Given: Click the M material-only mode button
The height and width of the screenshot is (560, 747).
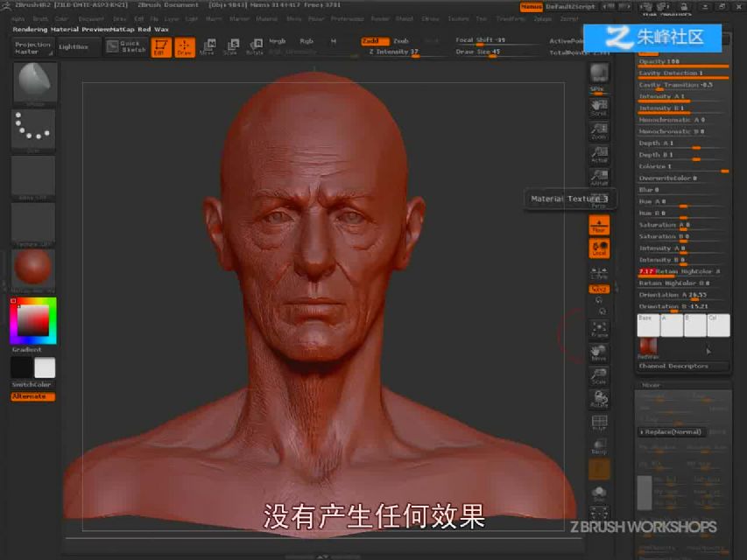Looking at the screenshot, I should click(x=334, y=41).
